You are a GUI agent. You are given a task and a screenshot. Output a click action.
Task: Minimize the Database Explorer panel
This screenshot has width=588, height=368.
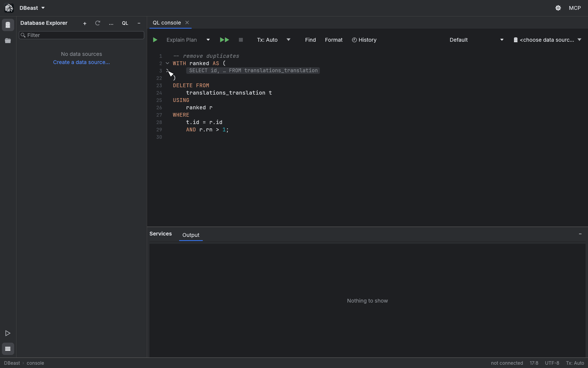click(x=139, y=23)
